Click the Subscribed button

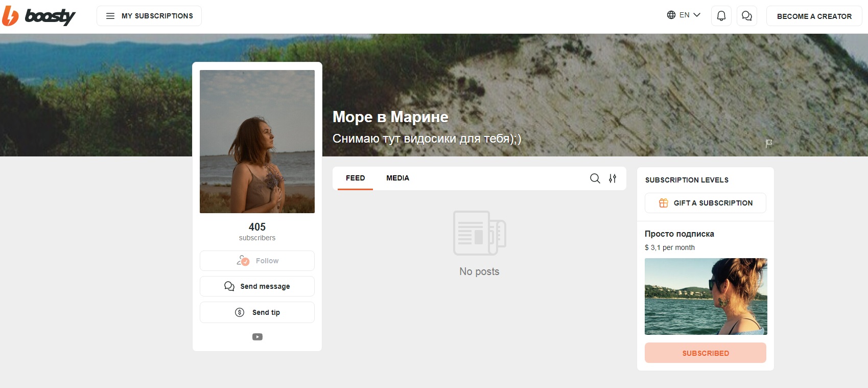click(x=706, y=353)
